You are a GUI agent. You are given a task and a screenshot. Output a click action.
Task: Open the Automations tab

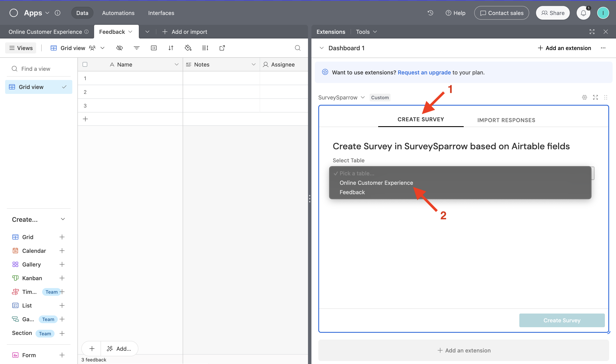coord(118,13)
